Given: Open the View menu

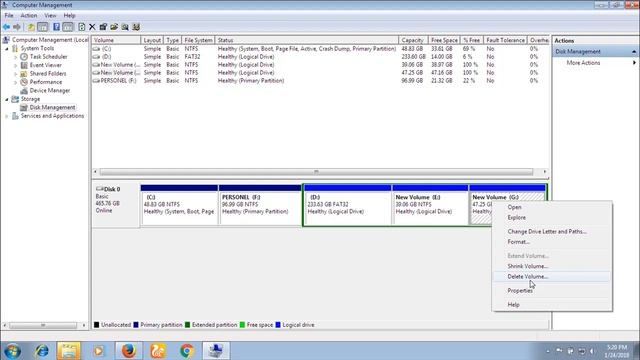Looking at the screenshot, I should pyautogui.click(x=50, y=16).
